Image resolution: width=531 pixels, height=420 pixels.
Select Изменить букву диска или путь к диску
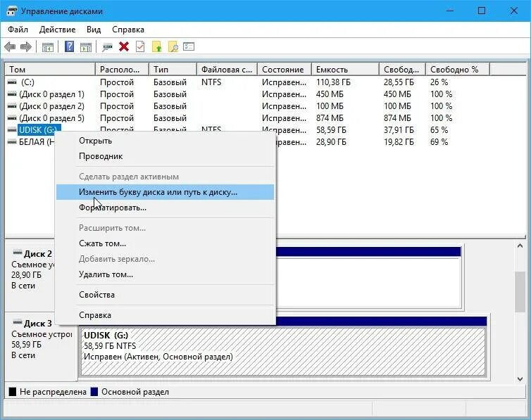(165, 192)
